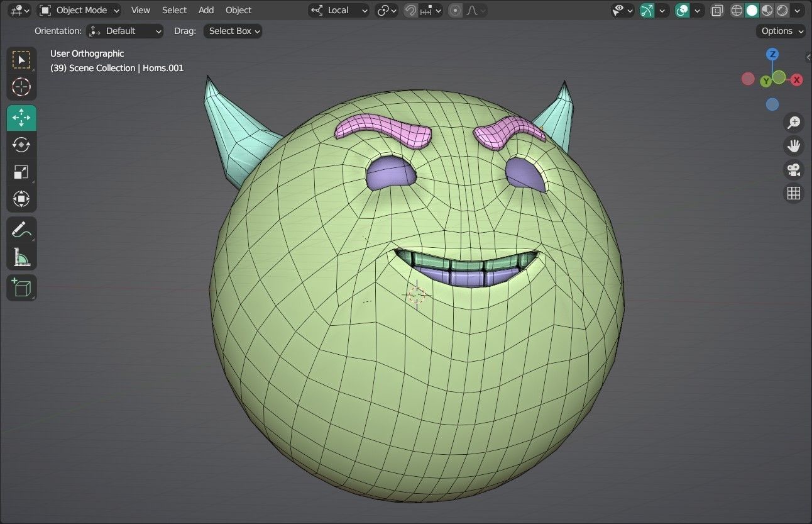Image resolution: width=812 pixels, height=524 pixels.
Task: Click the green Y axis gizmo ball
Action: (x=765, y=81)
